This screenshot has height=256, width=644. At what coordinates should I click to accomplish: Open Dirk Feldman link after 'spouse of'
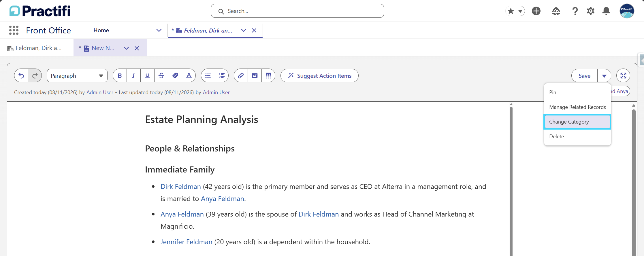click(x=319, y=214)
